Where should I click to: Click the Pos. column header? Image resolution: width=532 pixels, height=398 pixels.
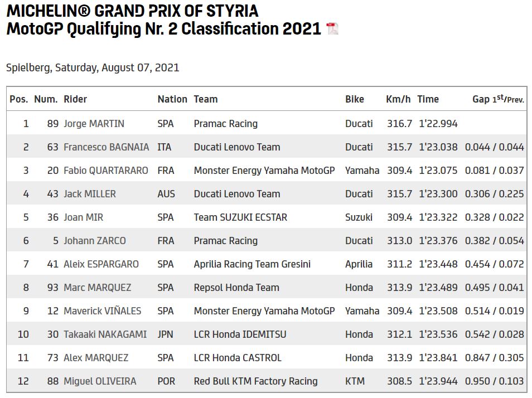tap(18, 99)
